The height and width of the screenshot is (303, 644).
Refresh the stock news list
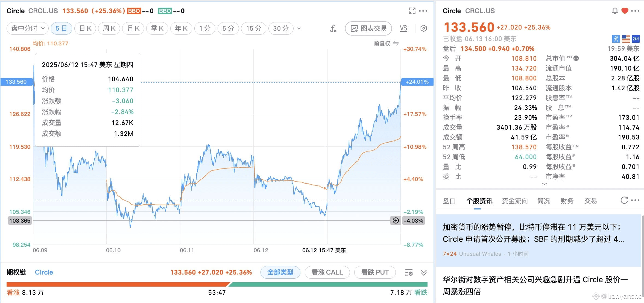point(624,200)
